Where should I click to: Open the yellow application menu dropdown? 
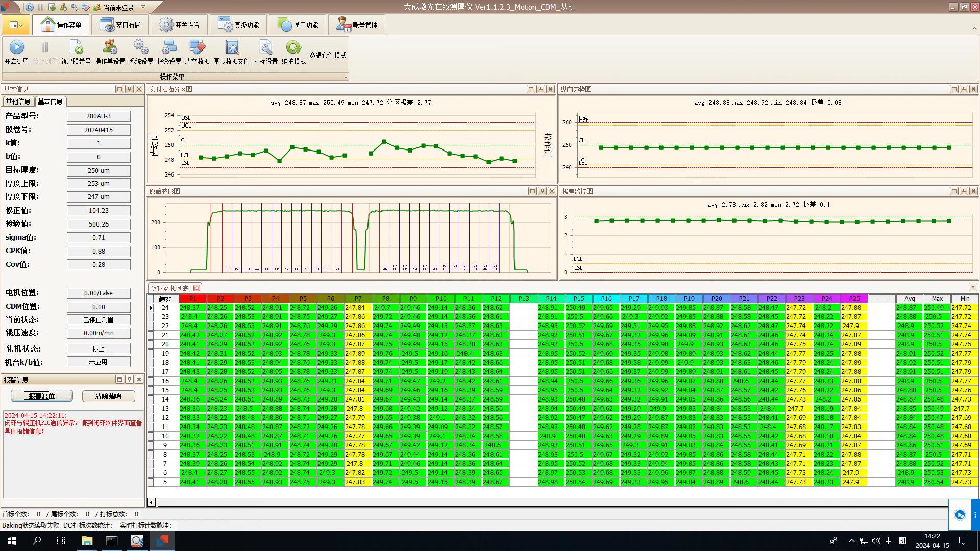[x=15, y=25]
